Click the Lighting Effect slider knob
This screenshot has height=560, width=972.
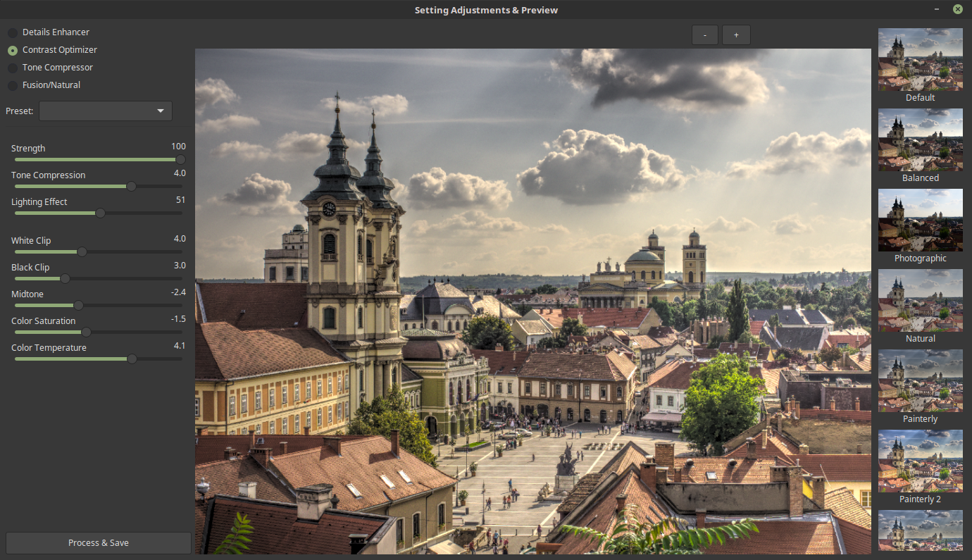coord(100,213)
